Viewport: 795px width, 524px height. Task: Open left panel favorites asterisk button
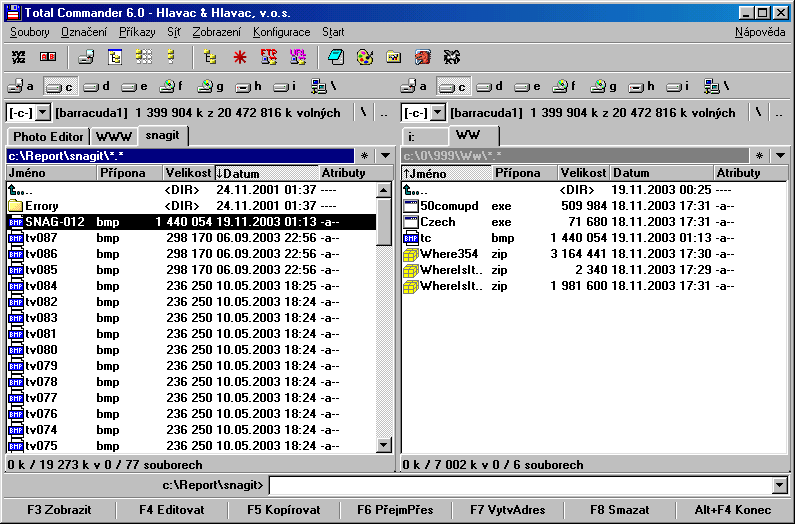[365, 156]
